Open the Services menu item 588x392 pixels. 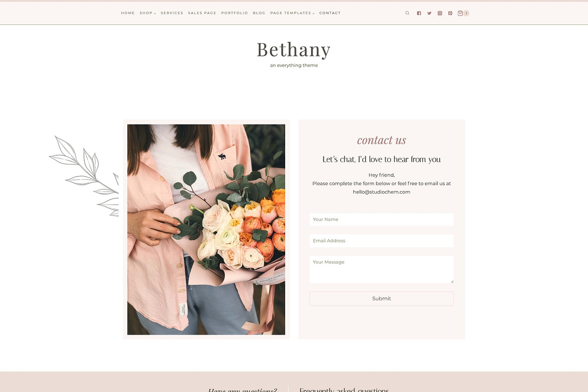(172, 13)
